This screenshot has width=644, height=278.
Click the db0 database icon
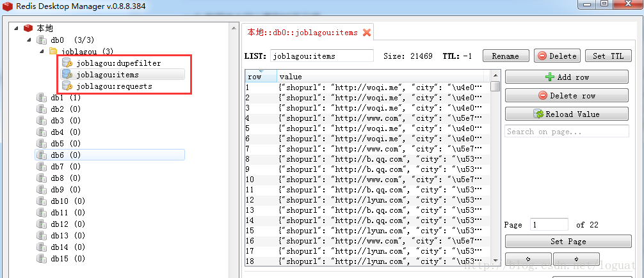41,40
